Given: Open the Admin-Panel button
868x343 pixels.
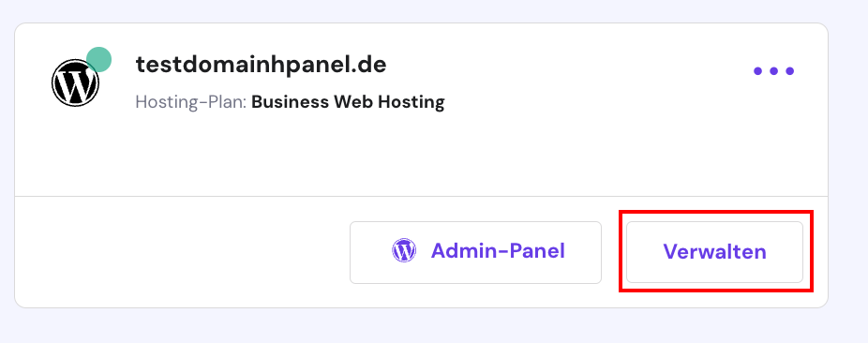Looking at the screenshot, I should click(475, 252).
